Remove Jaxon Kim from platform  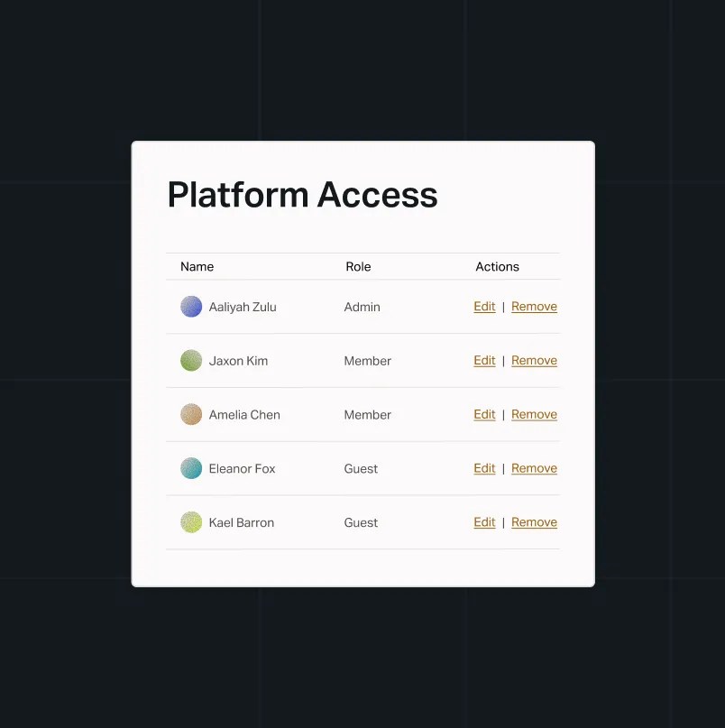pyautogui.click(x=534, y=360)
